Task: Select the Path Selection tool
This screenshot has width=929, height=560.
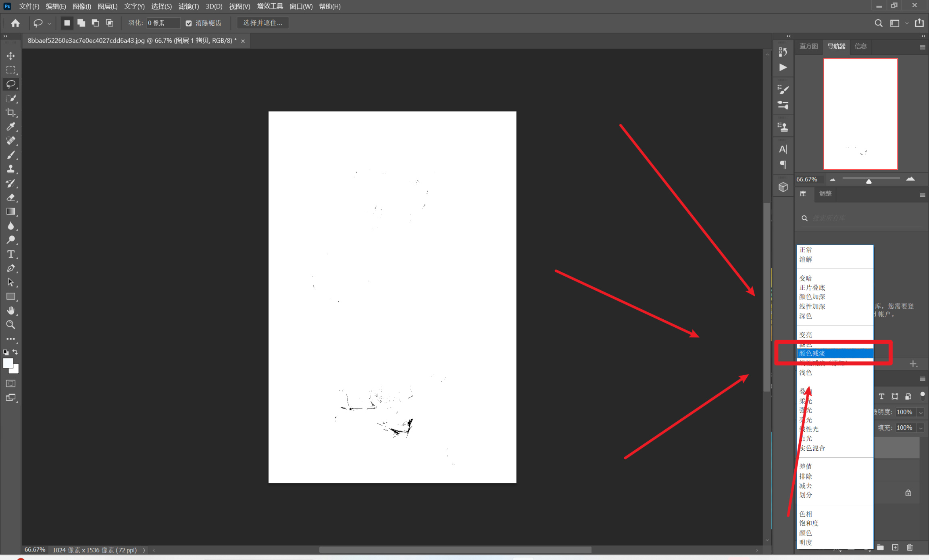Action: (x=11, y=282)
